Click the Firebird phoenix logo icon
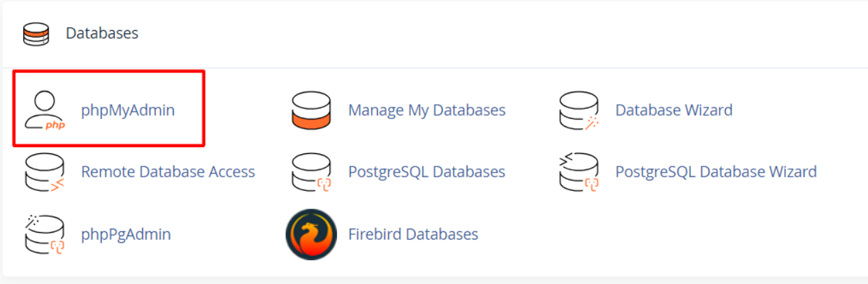Image resolution: width=868 pixels, height=284 pixels. tap(311, 234)
